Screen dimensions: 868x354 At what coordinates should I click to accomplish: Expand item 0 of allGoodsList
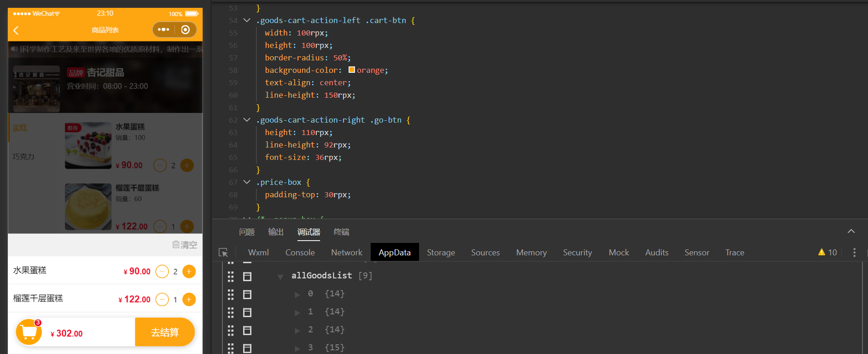coord(297,295)
